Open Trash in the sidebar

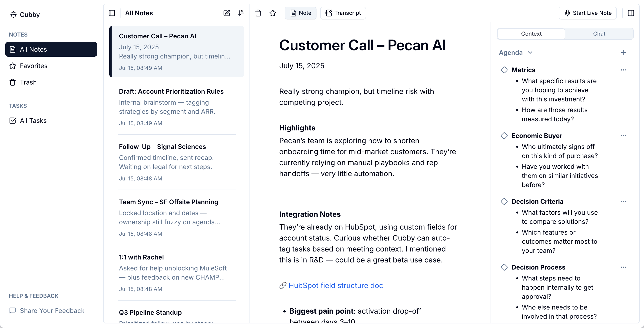coord(51,82)
